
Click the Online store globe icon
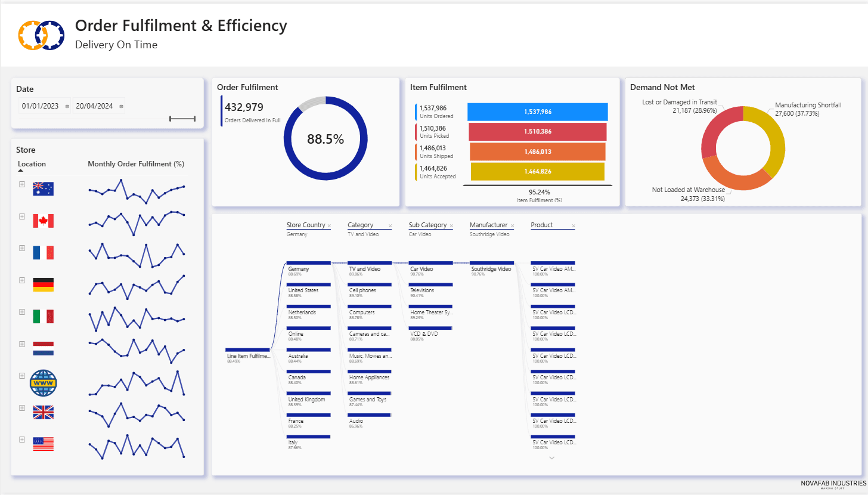pyautogui.click(x=43, y=383)
